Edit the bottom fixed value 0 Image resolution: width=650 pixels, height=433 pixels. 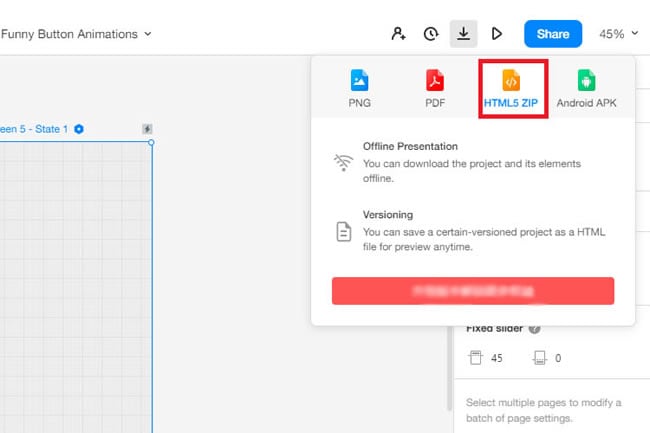(558, 358)
